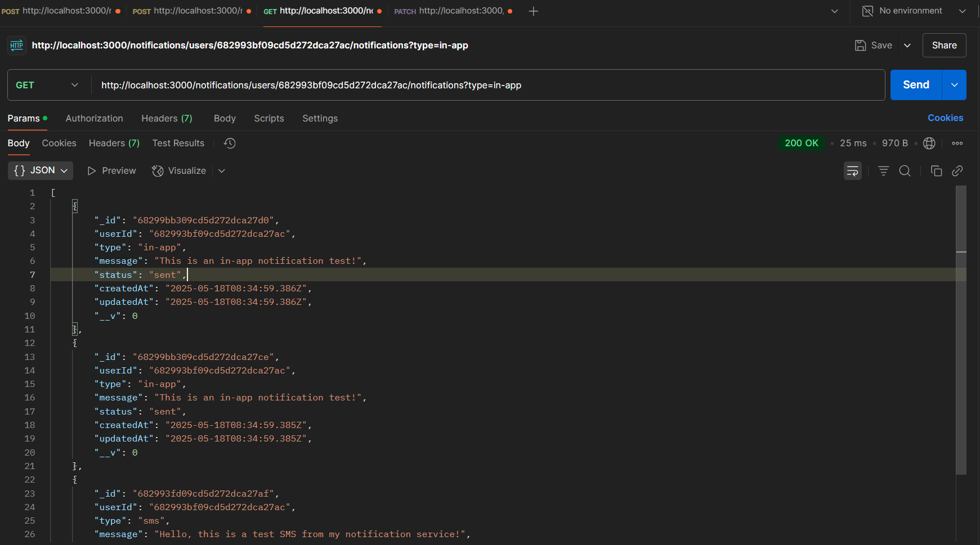This screenshot has width=980, height=545.
Task: Select the active GET request tab
Action: pyautogui.click(x=323, y=11)
